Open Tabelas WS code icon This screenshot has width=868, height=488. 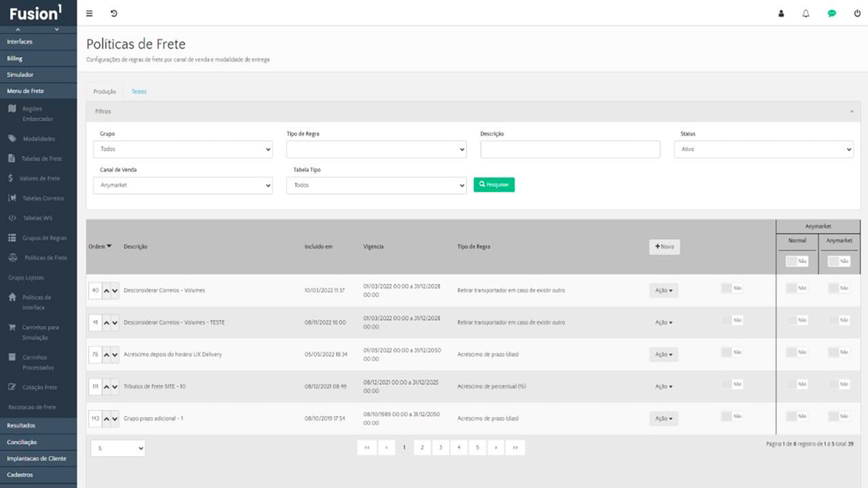tap(12, 218)
